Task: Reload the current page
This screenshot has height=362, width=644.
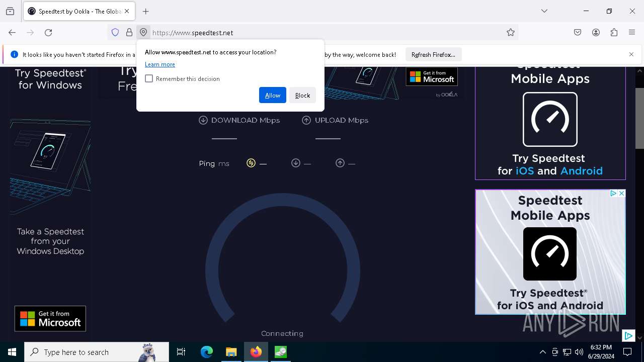Action: pos(48,33)
